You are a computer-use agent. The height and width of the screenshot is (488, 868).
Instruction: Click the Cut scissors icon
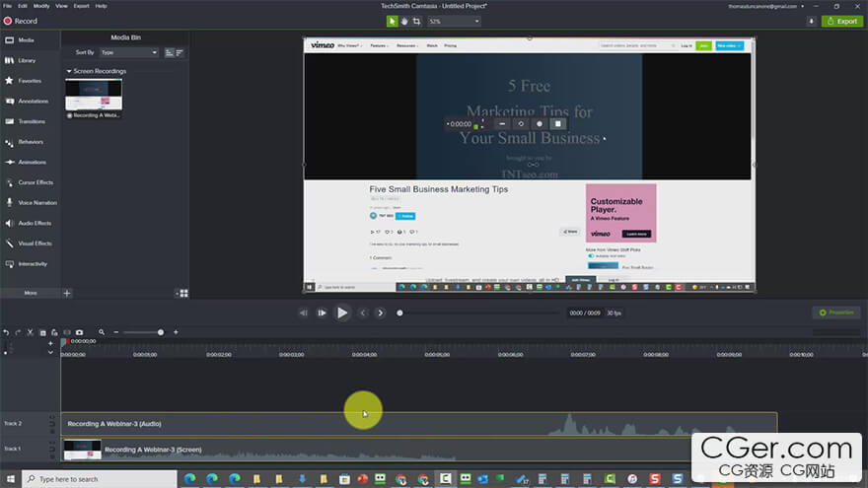pos(30,332)
